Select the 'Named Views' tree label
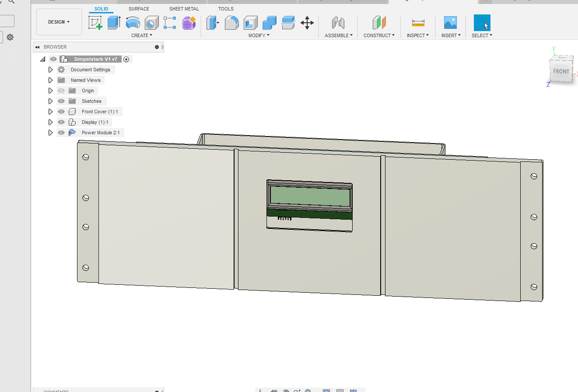 [x=86, y=80]
